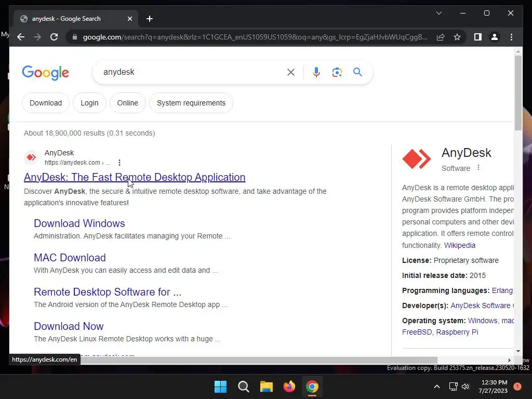Bookmark this page with the star
The image size is (532, 399).
tap(457, 37)
